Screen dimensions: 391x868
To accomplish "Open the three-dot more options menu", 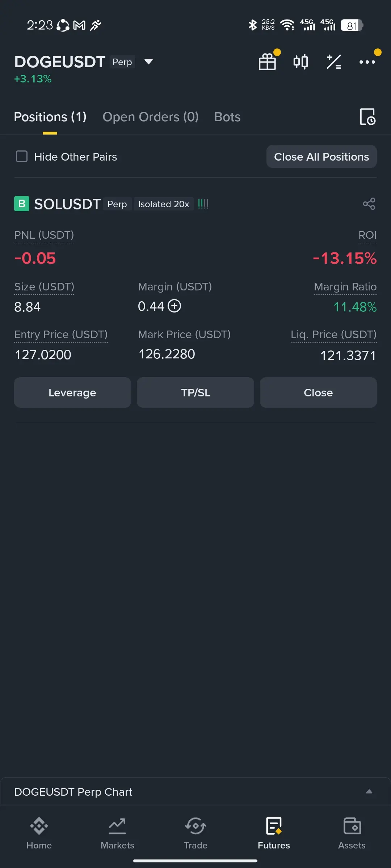I will tap(367, 62).
